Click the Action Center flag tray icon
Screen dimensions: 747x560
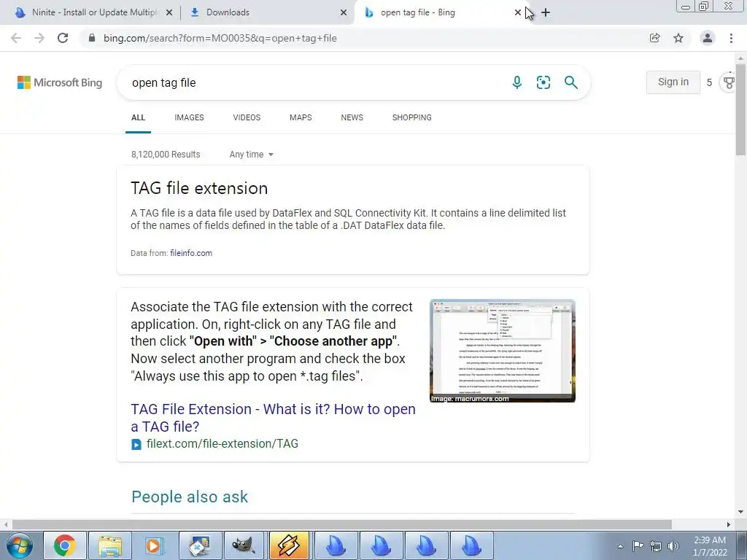pos(638,546)
